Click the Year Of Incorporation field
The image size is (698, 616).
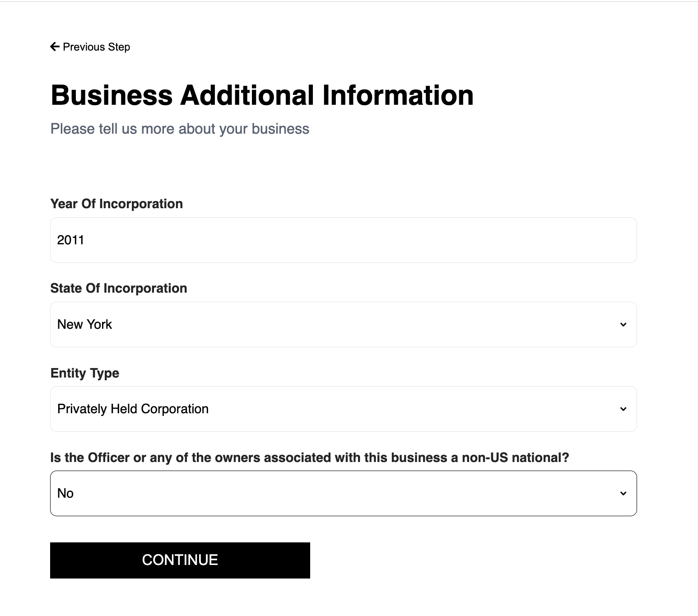(343, 240)
